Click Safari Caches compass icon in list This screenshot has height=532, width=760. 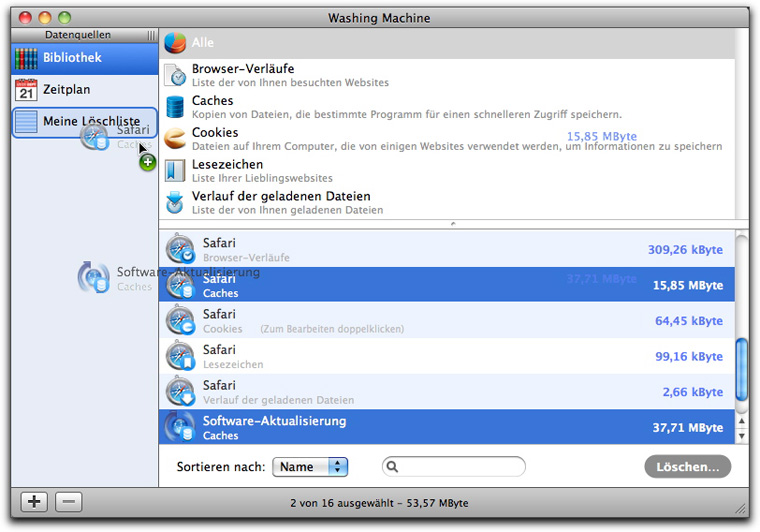180,285
